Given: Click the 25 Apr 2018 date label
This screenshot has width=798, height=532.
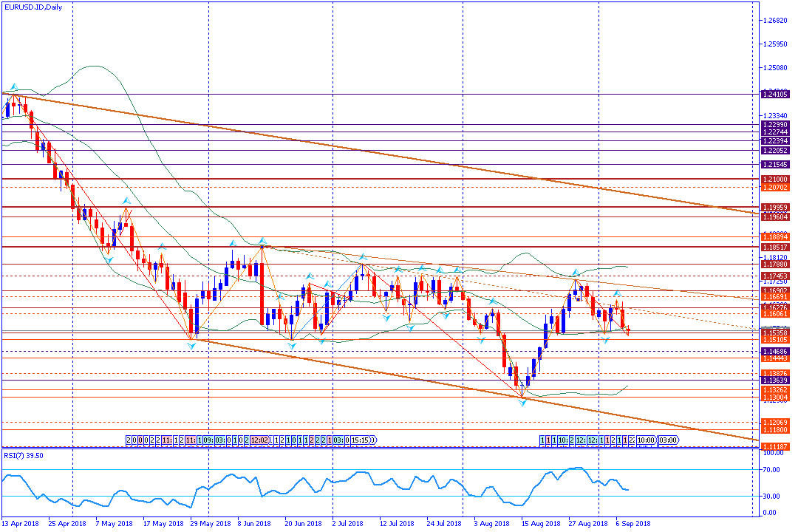Looking at the screenshot, I should click(67, 524).
